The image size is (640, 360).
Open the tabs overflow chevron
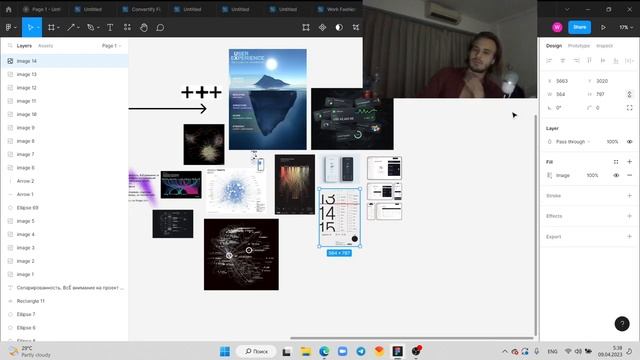567,9
